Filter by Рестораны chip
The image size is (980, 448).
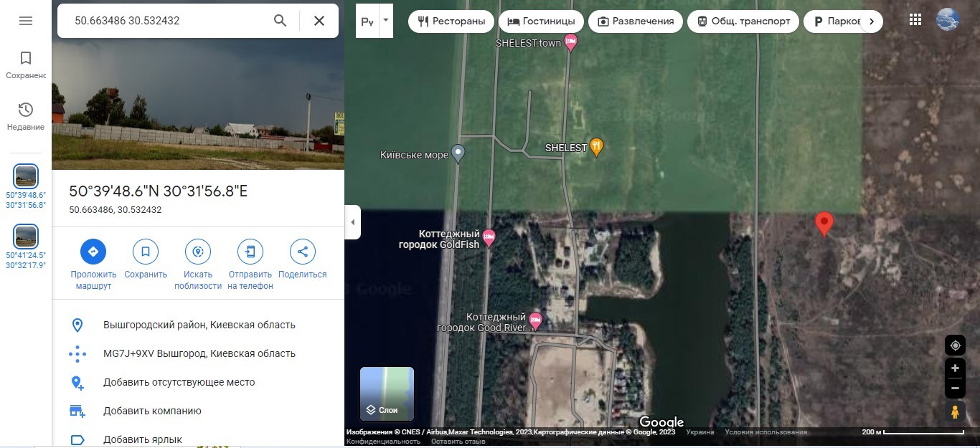tap(451, 22)
